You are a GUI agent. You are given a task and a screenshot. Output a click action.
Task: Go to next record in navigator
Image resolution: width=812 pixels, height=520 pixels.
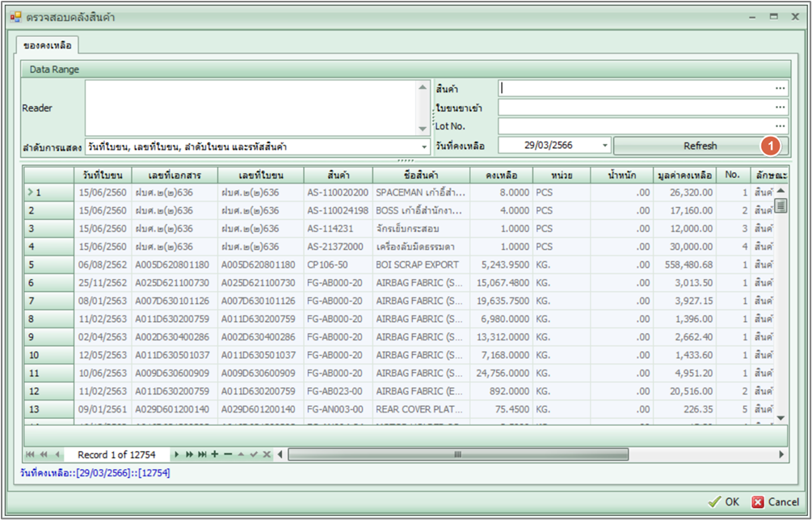pyautogui.click(x=177, y=454)
